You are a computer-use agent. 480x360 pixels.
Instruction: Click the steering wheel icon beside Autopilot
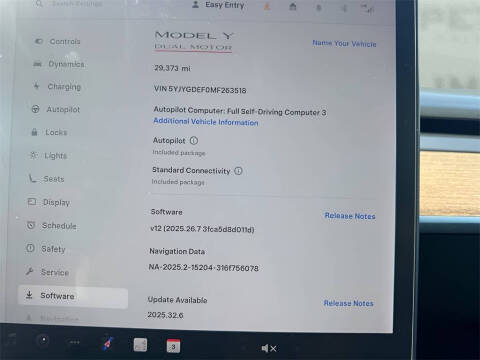35,109
